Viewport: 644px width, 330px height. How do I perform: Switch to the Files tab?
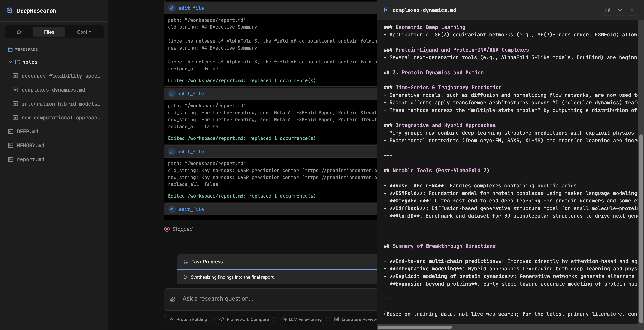[49, 32]
